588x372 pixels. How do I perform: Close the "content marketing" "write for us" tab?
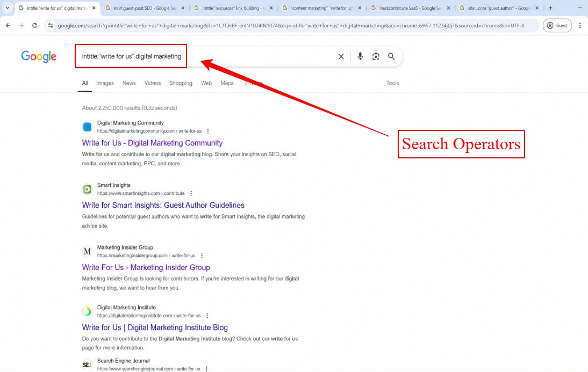pyautogui.click(x=360, y=8)
